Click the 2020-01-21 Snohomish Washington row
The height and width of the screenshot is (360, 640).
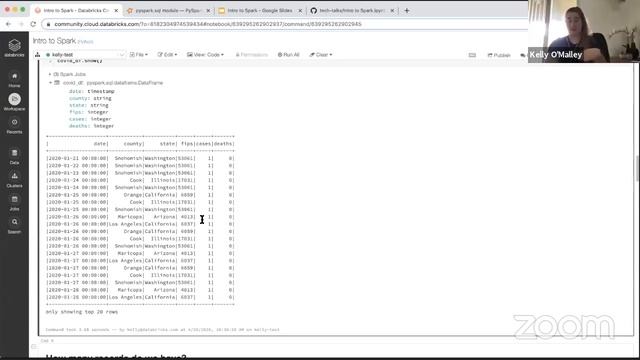tap(140, 158)
